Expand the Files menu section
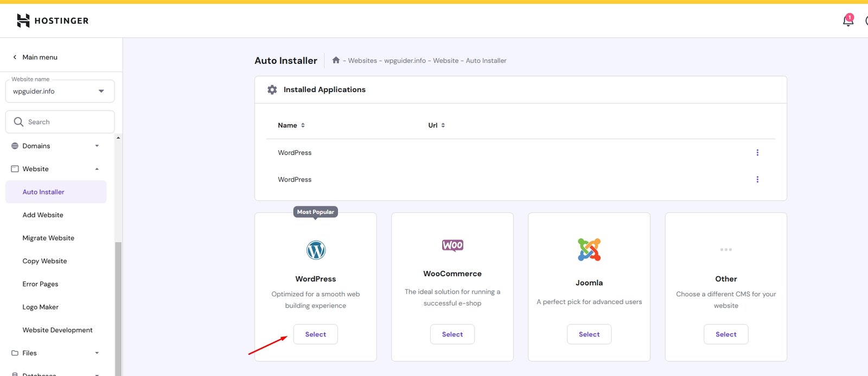 [97, 353]
